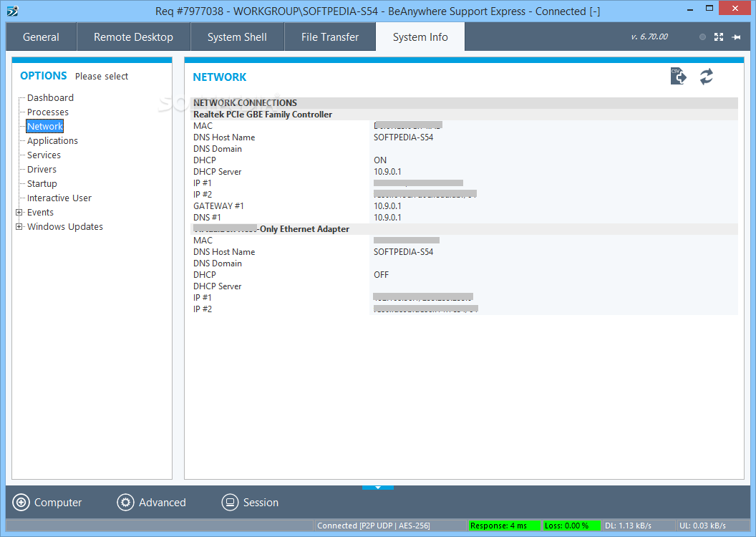Open the Session menu

click(x=250, y=503)
